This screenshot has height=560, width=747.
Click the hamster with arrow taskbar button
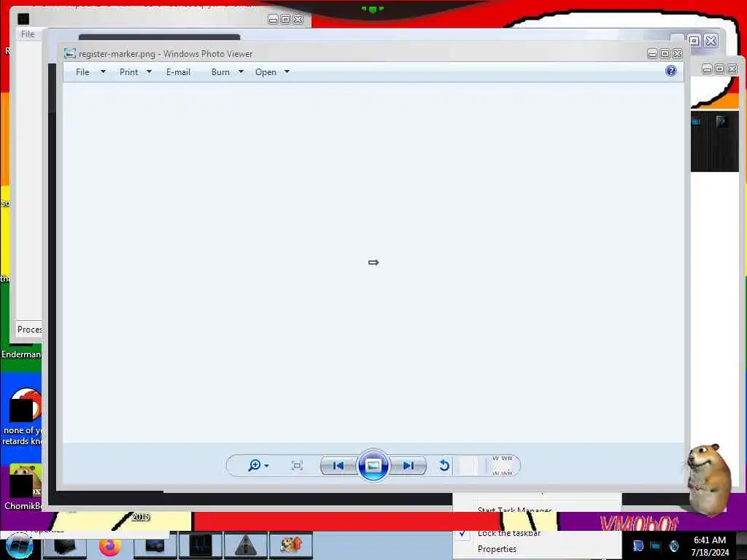pos(291,545)
